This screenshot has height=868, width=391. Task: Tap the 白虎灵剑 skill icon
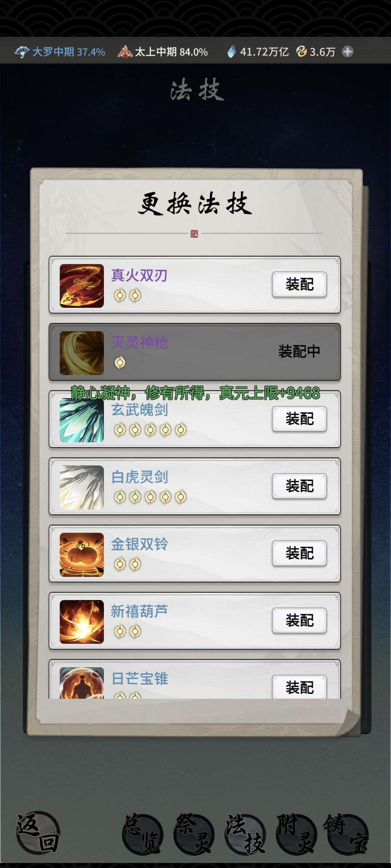(x=81, y=488)
